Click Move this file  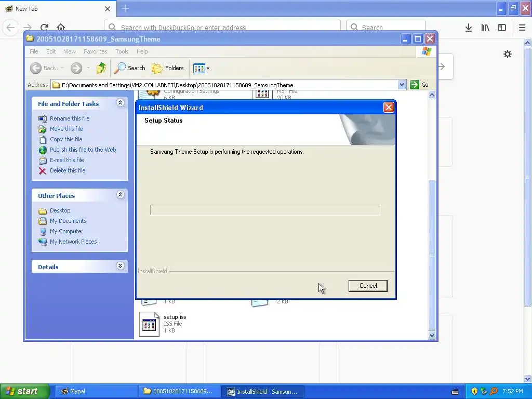(x=66, y=129)
